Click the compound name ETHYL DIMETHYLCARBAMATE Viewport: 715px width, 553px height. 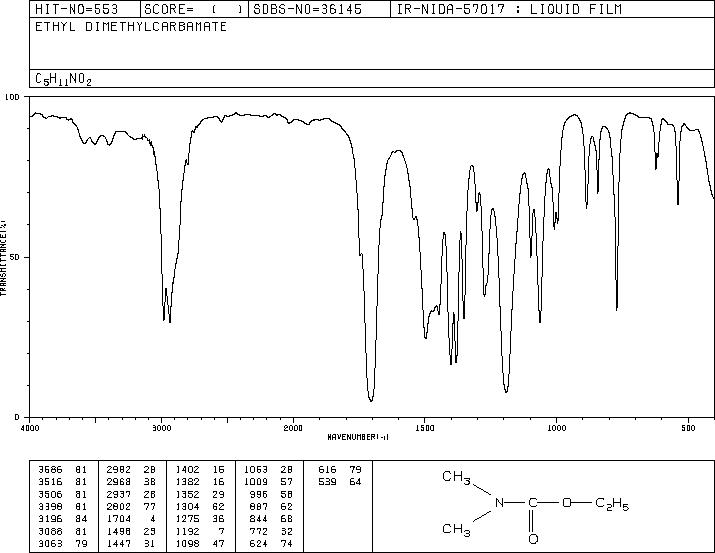click(x=131, y=27)
